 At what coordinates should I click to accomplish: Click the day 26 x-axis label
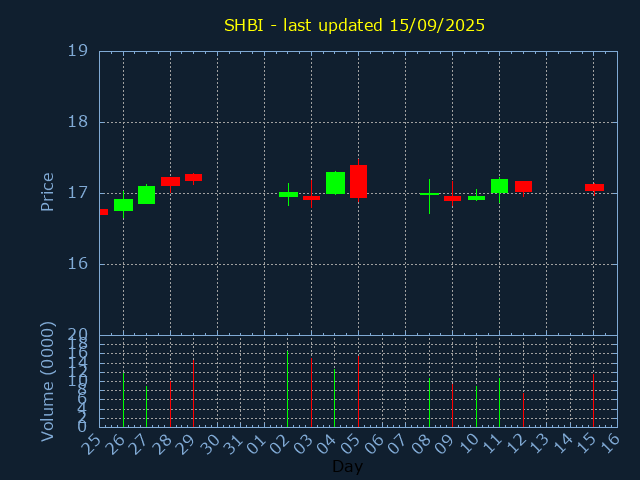(x=114, y=444)
